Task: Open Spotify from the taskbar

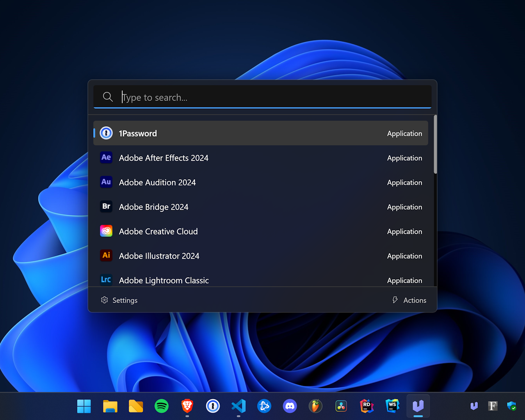Action: (162, 406)
